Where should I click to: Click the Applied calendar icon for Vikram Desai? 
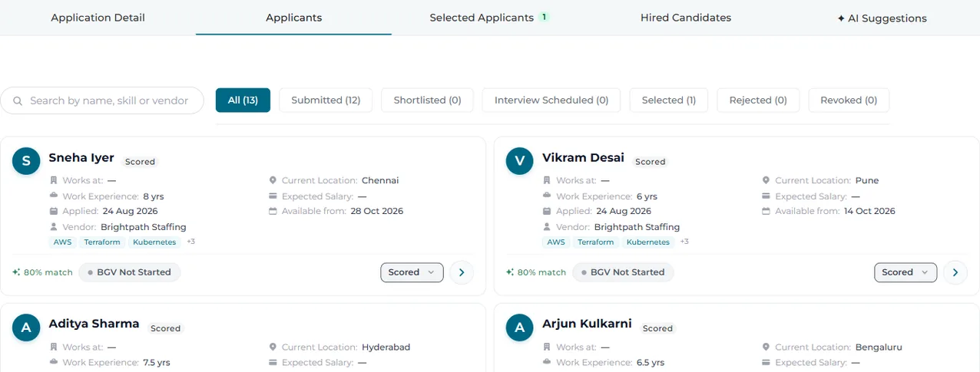(547, 211)
